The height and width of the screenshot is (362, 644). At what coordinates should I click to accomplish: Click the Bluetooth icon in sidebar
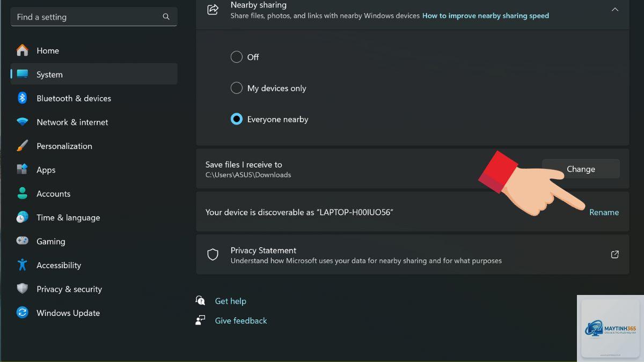[x=23, y=98]
